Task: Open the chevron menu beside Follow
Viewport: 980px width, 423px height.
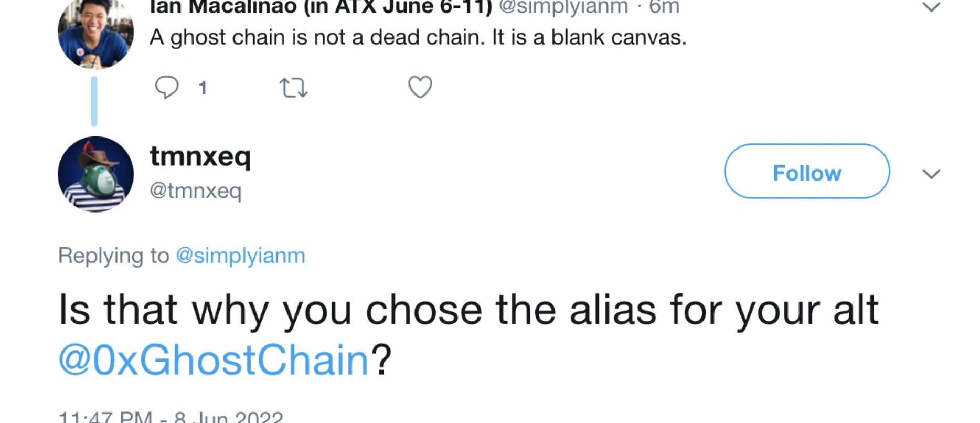Action: 931,173
